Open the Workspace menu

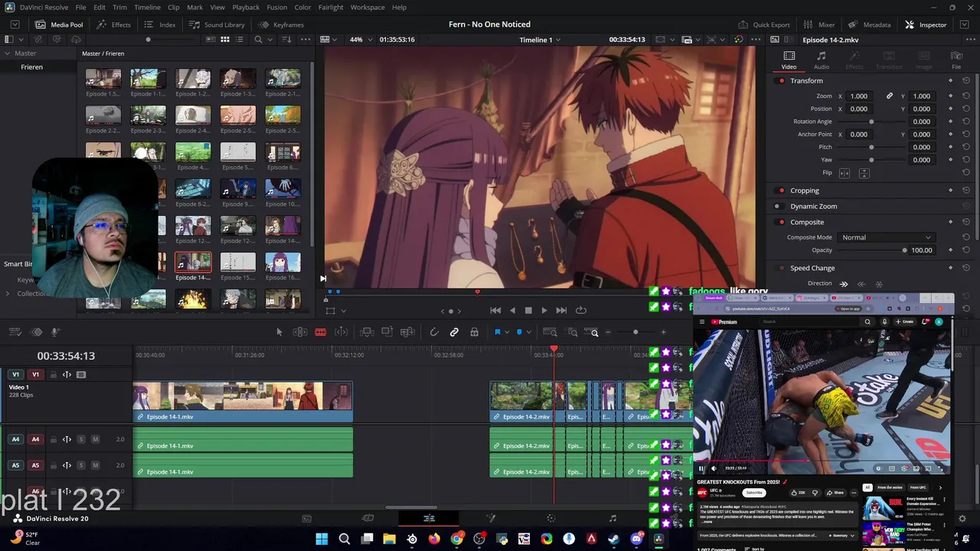(367, 7)
